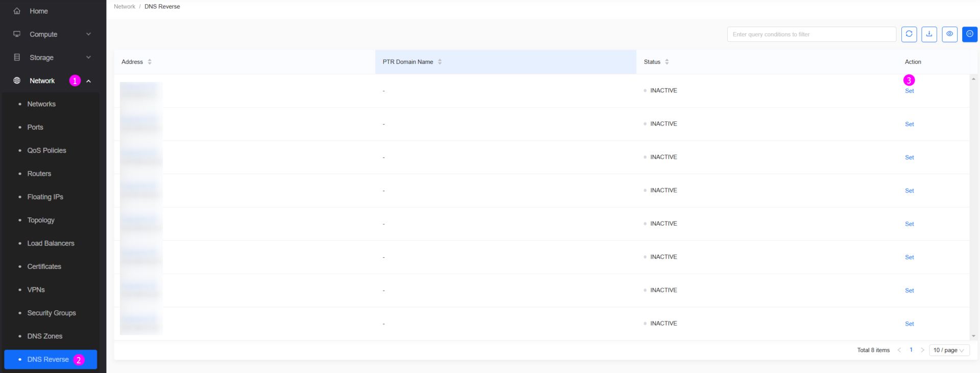Open the 10 / page dropdown
Screen dimensions: 980x373
pyautogui.click(x=949, y=350)
